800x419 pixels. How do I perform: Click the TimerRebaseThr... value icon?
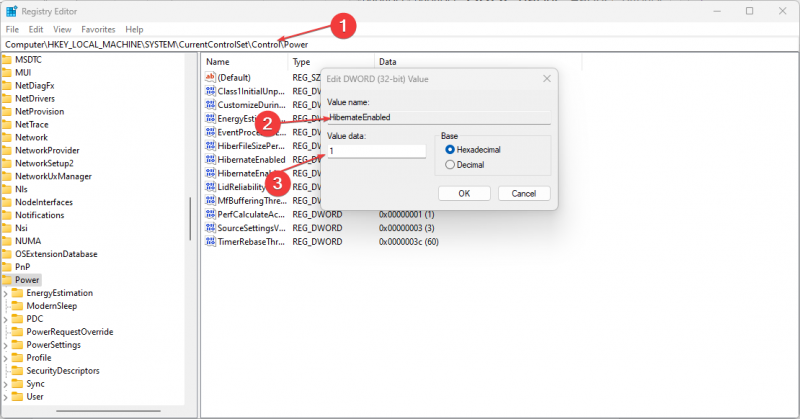tap(210, 241)
